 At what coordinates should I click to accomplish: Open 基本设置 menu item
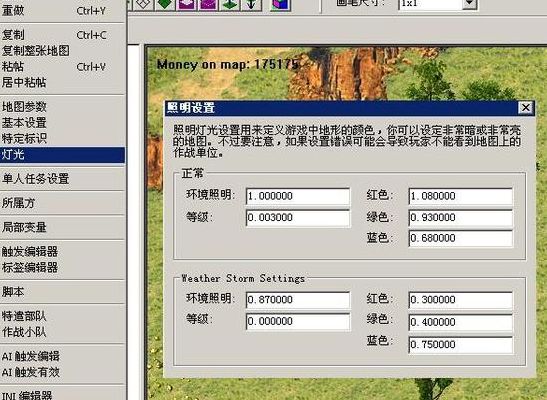tap(62, 122)
